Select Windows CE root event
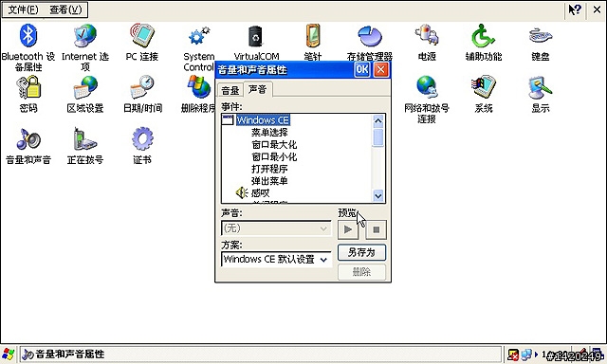 [264, 120]
